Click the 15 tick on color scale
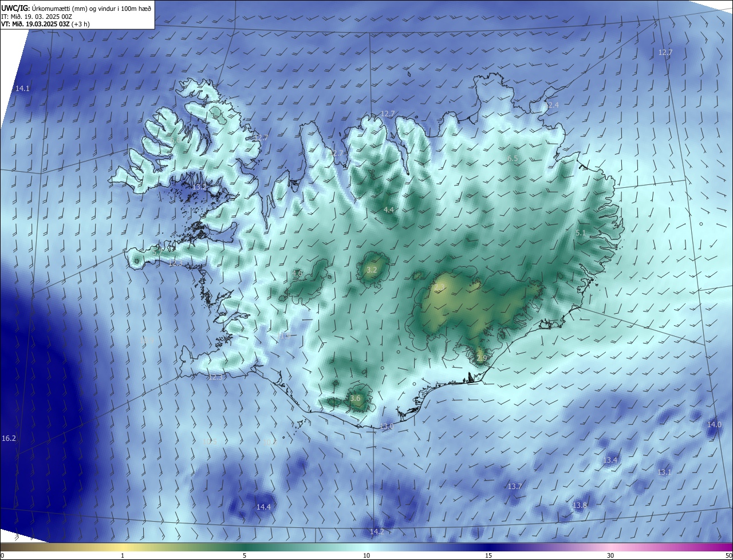Screen dimensions: 733x560 pyautogui.click(x=488, y=555)
